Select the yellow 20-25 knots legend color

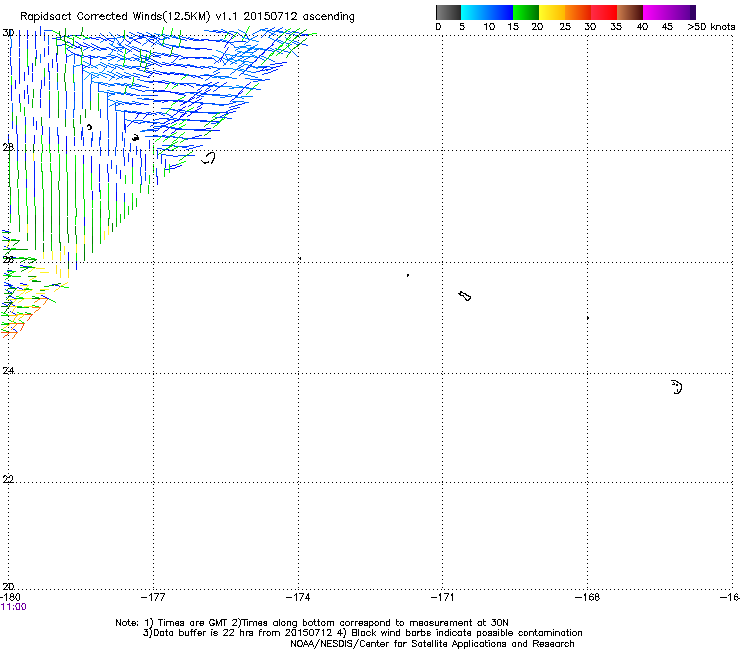[x=552, y=12]
